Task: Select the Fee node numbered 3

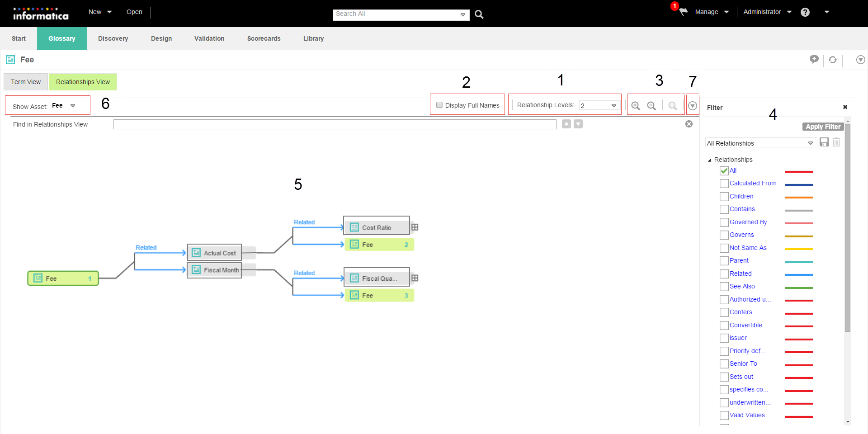Action: [x=379, y=295]
